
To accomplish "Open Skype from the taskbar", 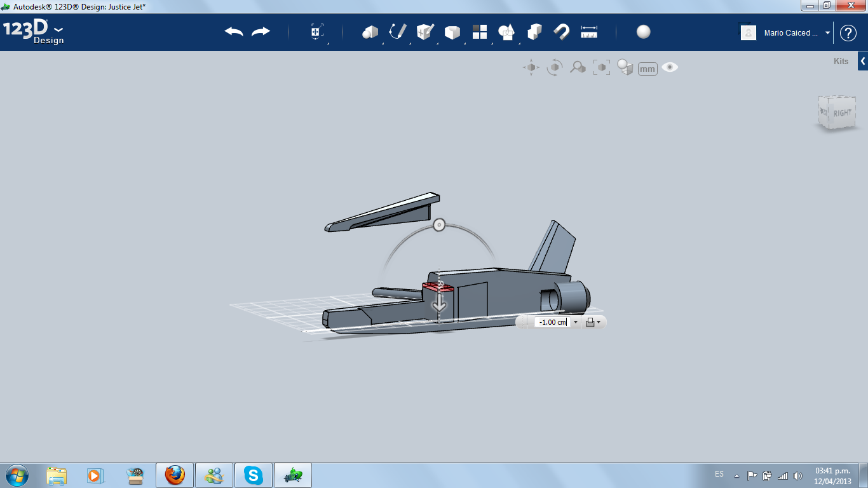I will coord(254,475).
